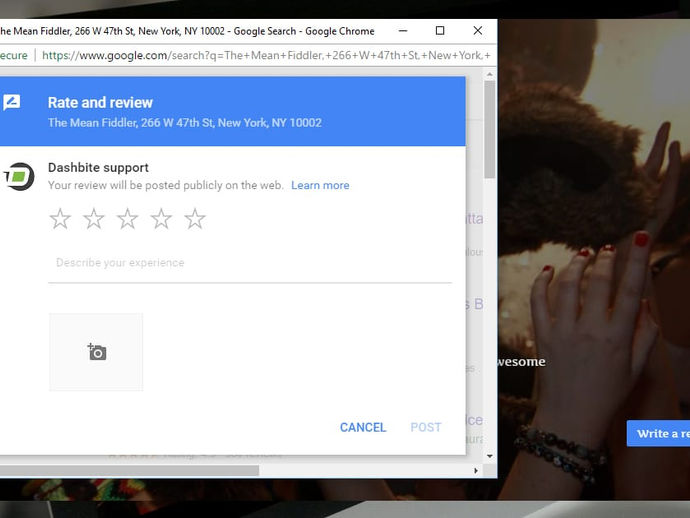Select the first rating star
The width and height of the screenshot is (690, 518).
60,219
